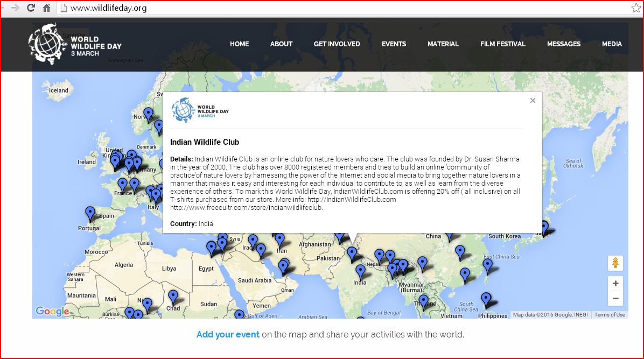Screen dimensions: 644x359
Task: Click the World Wildlife Day header logo
Action: (75, 44)
